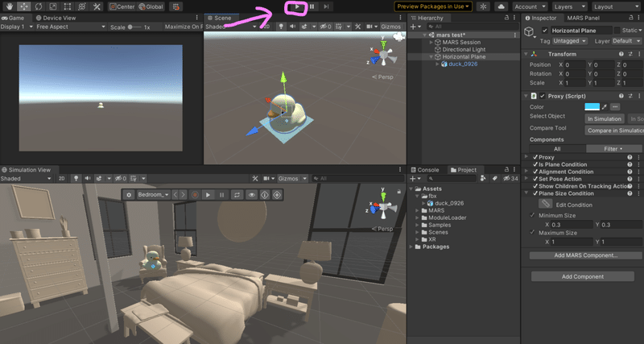
Task: Open the Account dropdown
Action: click(x=530, y=6)
